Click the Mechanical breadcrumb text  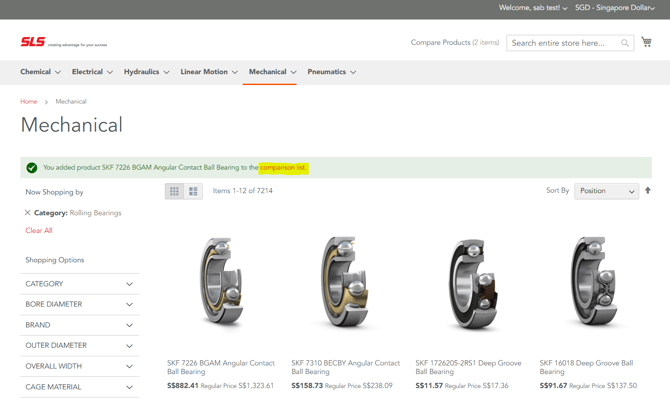(x=71, y=101)
